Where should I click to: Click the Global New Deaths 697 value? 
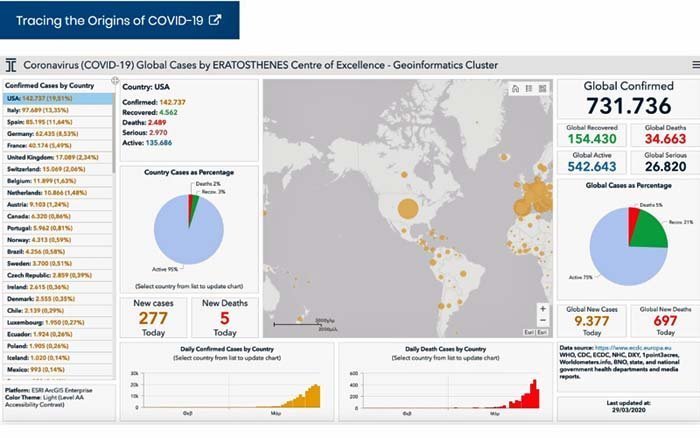point(665,321)
